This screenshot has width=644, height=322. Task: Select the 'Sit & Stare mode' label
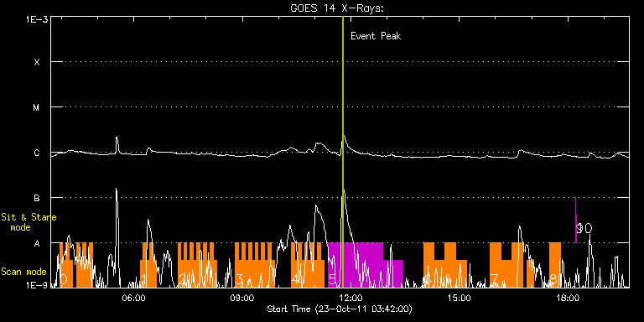coord(29,222)
